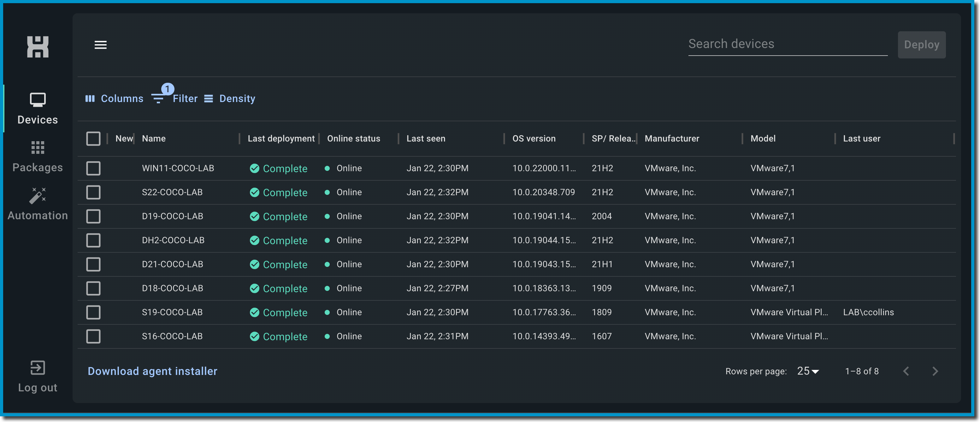980x422 pixels.
Task: Click the D19-COCO-LAB device name
Action: tap(172, 216)
